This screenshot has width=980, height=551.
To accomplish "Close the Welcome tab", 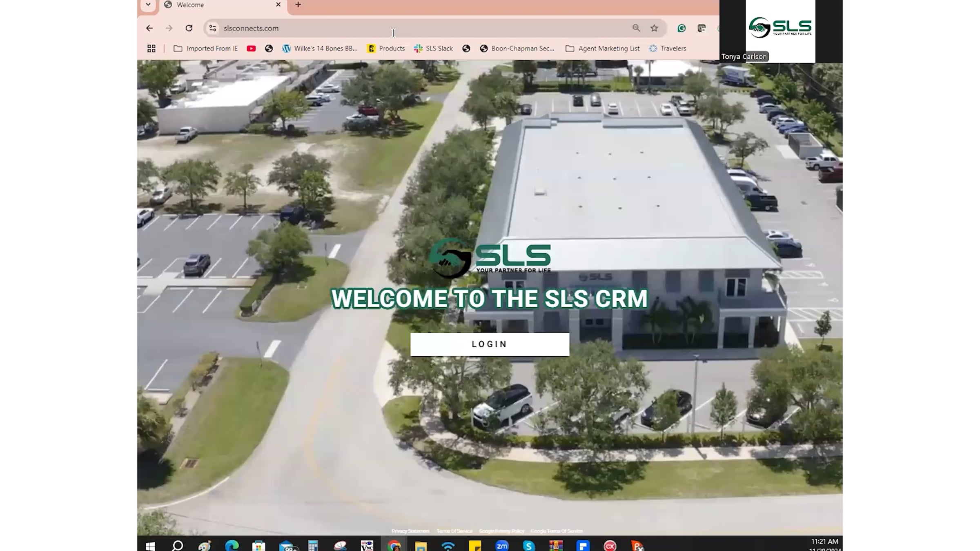I will pyautogui.click(x=278, y=4).
